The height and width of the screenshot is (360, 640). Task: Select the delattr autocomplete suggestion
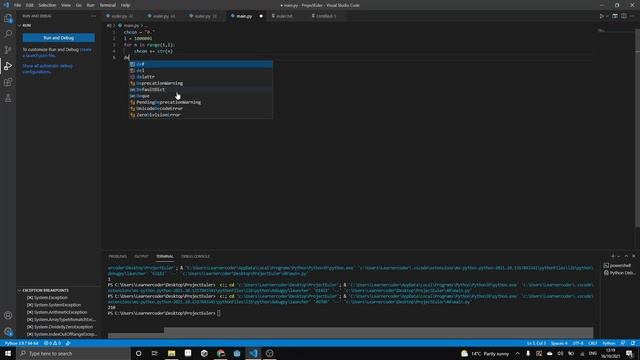tap(201, 77)
